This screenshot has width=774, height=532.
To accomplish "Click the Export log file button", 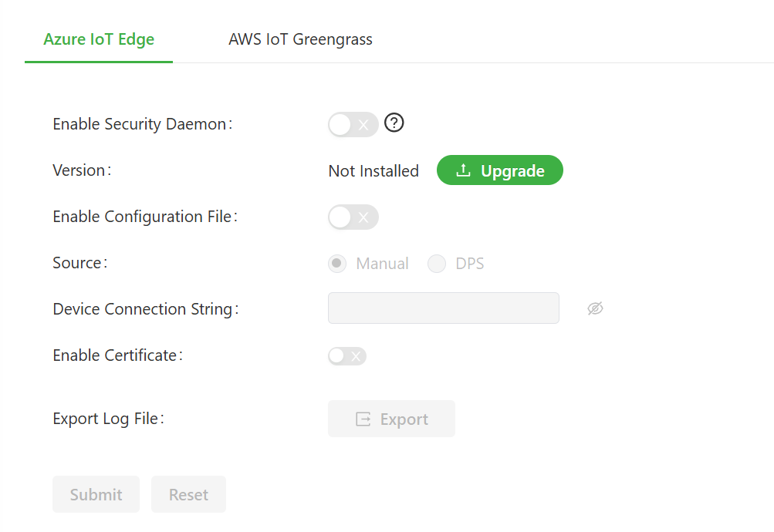I will pyautogui.click(x=391, y=419).
